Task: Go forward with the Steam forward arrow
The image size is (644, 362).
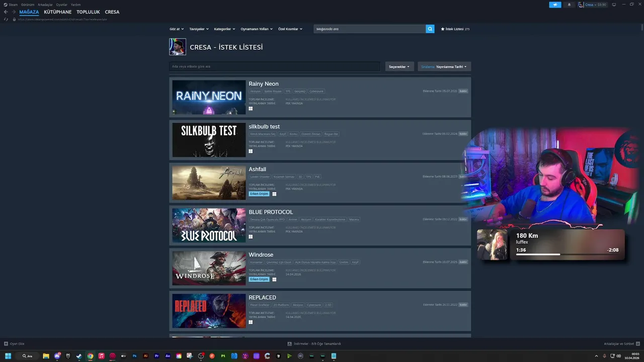Action: point(14,12)
